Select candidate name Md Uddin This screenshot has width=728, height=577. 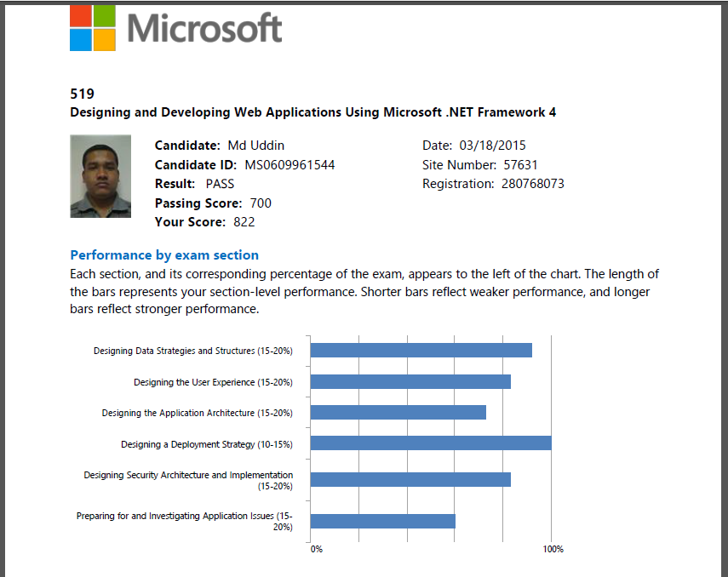point(255,146)
